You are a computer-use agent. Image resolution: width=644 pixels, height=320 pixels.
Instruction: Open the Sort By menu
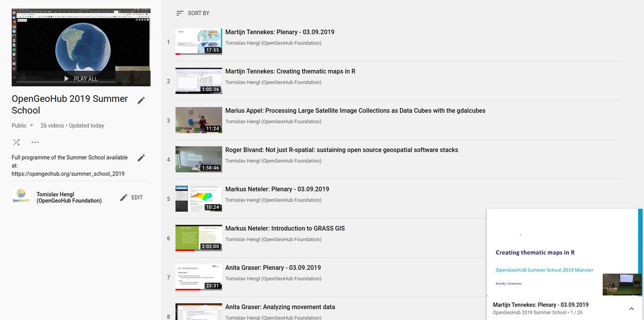tap(193, 13)
